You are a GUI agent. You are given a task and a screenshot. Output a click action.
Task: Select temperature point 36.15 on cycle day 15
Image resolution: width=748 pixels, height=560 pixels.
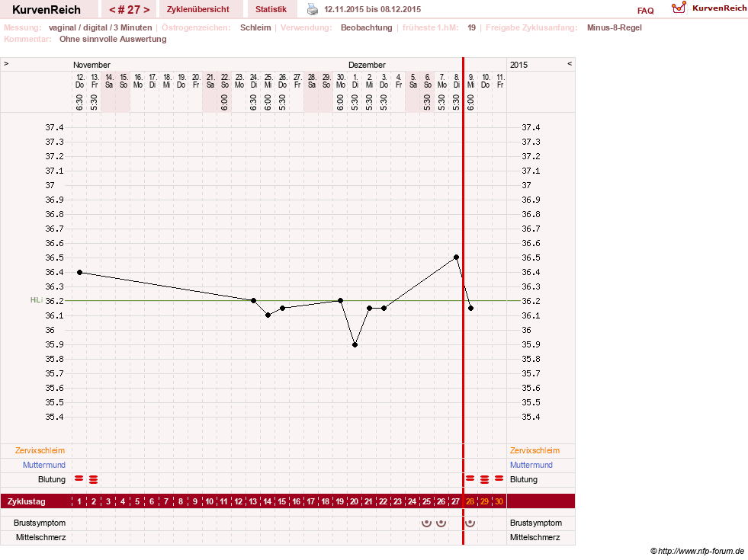(x=282, y=309)
